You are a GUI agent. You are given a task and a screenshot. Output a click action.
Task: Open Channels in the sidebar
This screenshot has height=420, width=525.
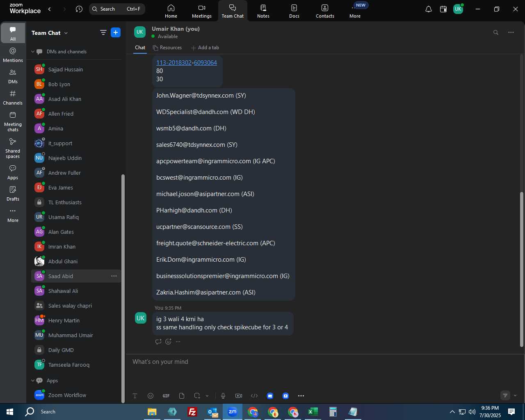(13, 98)
